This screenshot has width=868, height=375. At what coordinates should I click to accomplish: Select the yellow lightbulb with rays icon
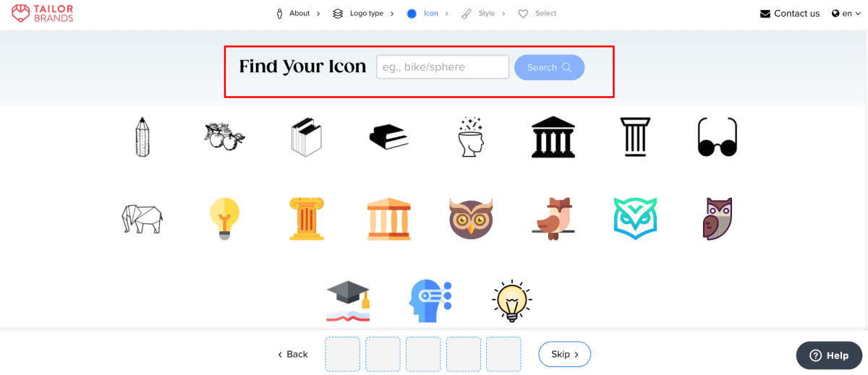[x=512, y=301]
